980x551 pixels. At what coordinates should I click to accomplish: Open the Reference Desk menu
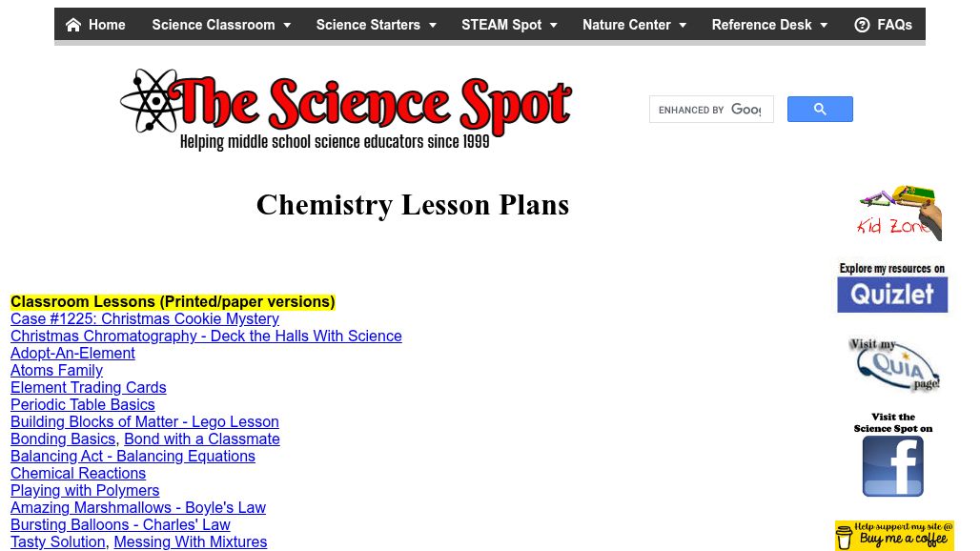(x=769, y=25)
